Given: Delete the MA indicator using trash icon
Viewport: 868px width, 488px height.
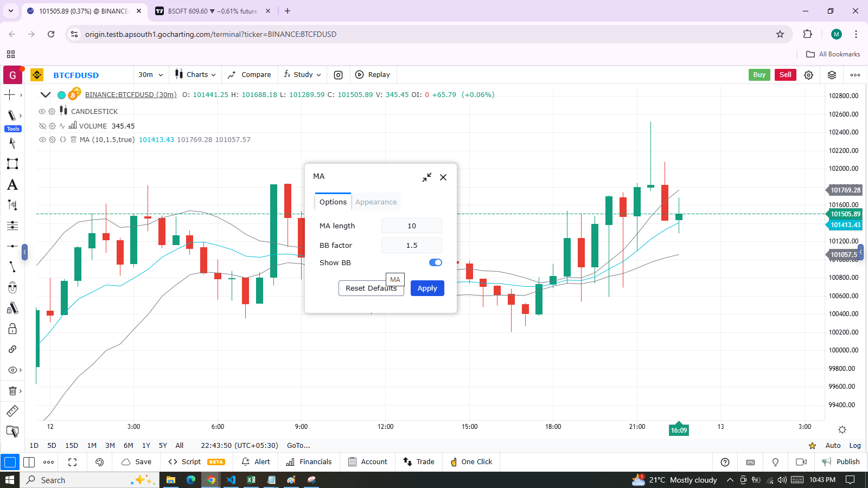Looking at the screenshot, I should click(x=73, y=140).
